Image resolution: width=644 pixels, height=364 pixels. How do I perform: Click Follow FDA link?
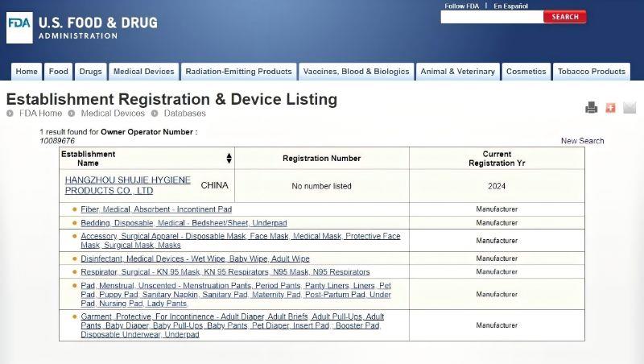pyautogui.click(x=461, y=6)
